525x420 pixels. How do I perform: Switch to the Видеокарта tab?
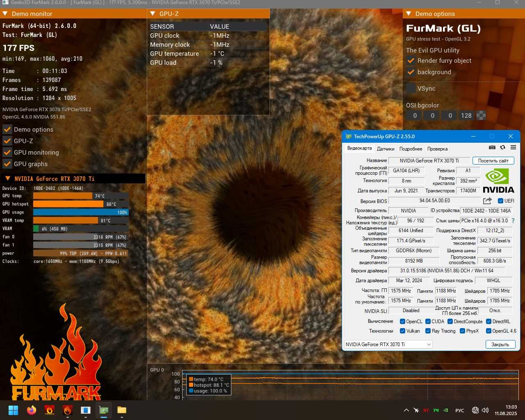click(x=359, y=148)
